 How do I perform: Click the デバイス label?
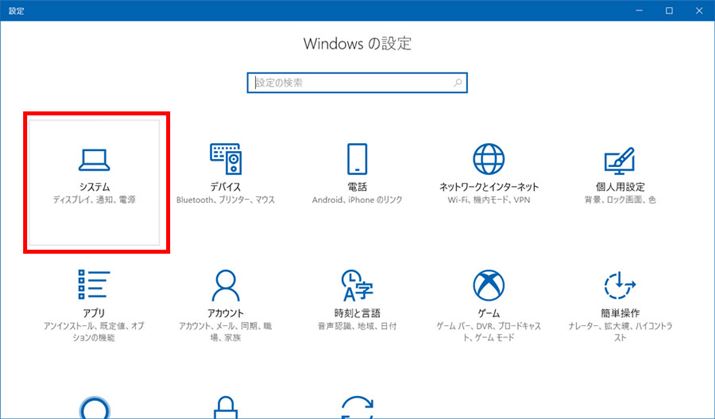point(226,186)
